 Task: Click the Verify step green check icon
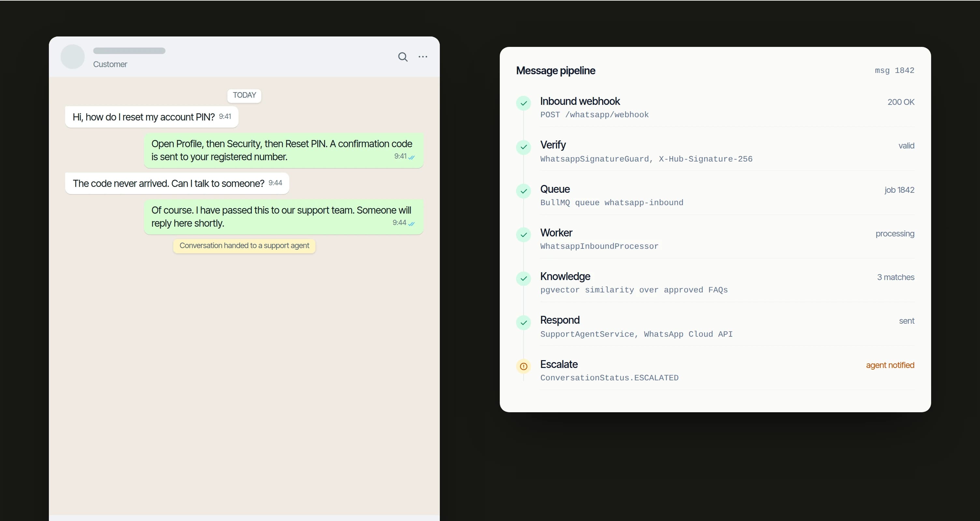pyautogui.click(x=524, y=147)
